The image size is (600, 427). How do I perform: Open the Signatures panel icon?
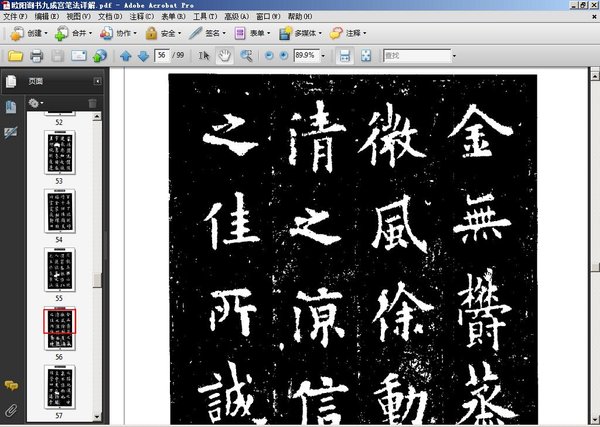coord(11,132)
